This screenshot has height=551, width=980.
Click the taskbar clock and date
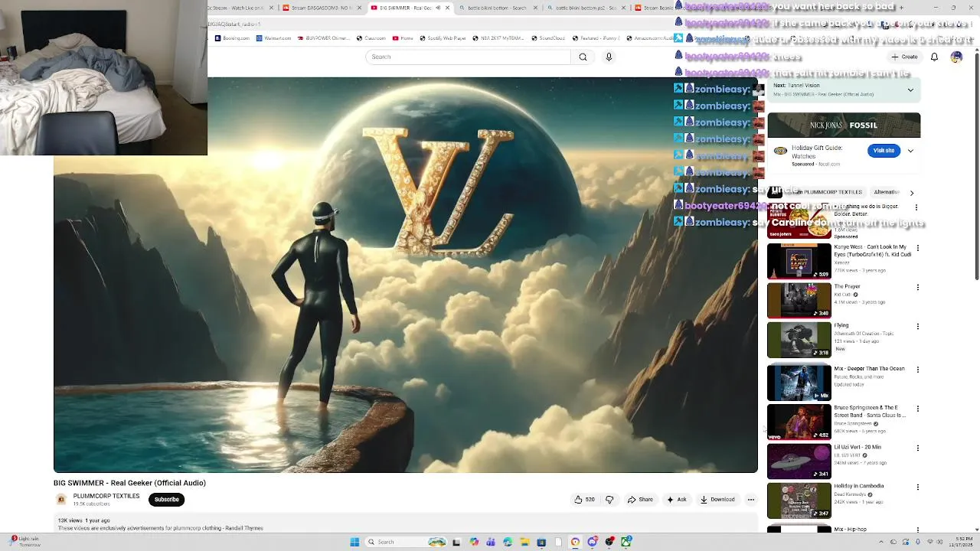961,542
